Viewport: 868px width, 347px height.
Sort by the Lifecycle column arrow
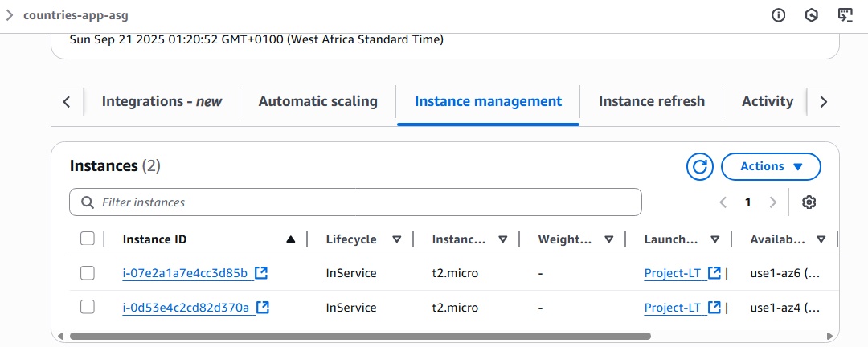point(396,239)
